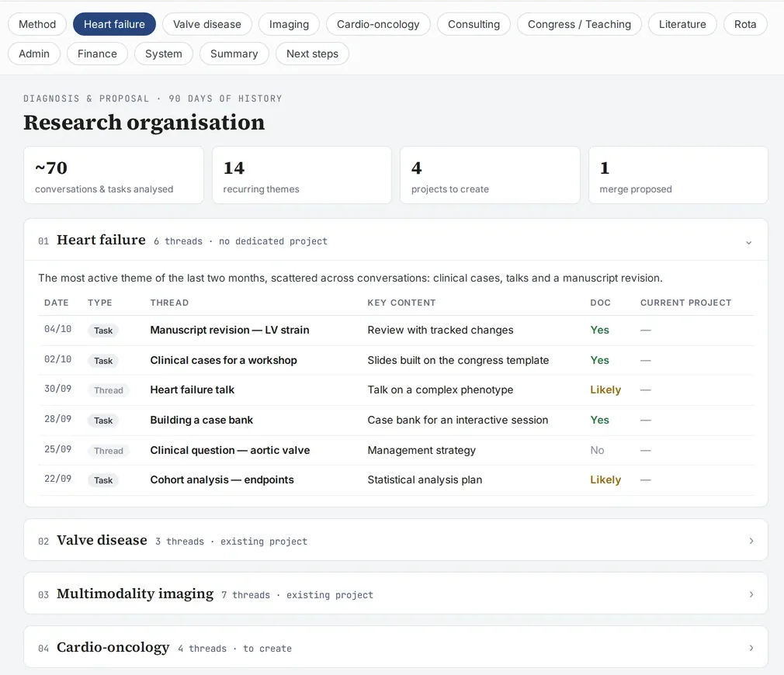Click the 'Yes' doc value for Manuscript revision

[x=599, y=330]
